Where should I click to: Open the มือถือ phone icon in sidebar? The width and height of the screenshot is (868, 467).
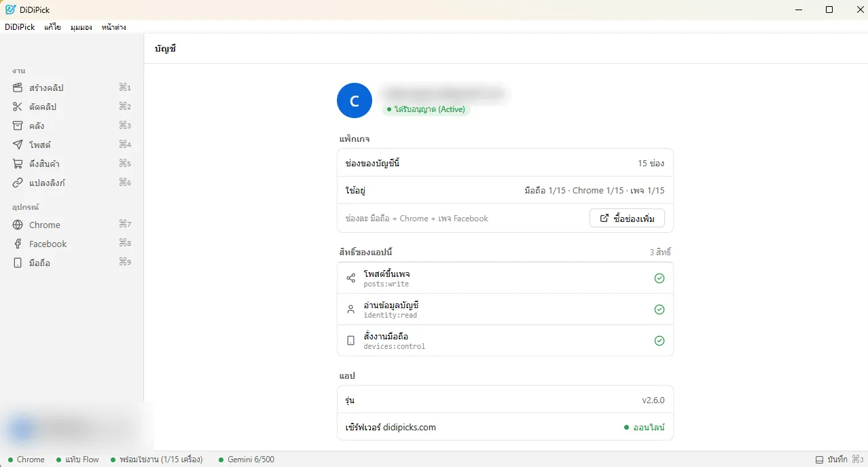click(x=18, y=263)
